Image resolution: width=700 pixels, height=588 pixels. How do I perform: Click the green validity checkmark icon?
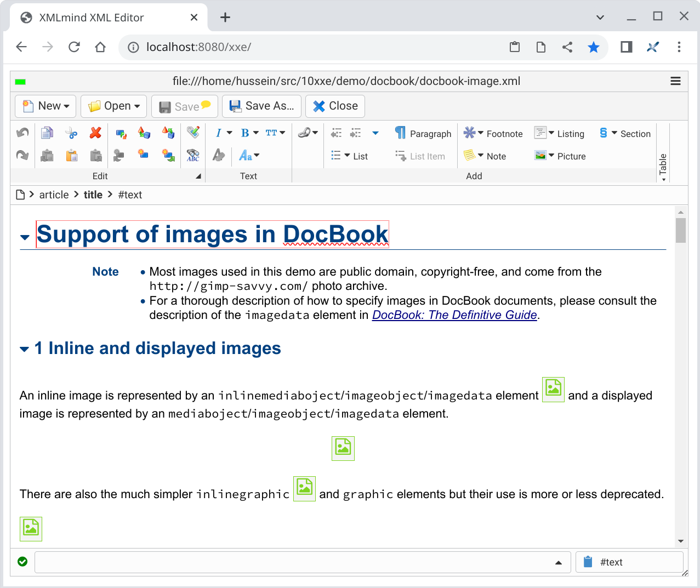tap(22, 562)
